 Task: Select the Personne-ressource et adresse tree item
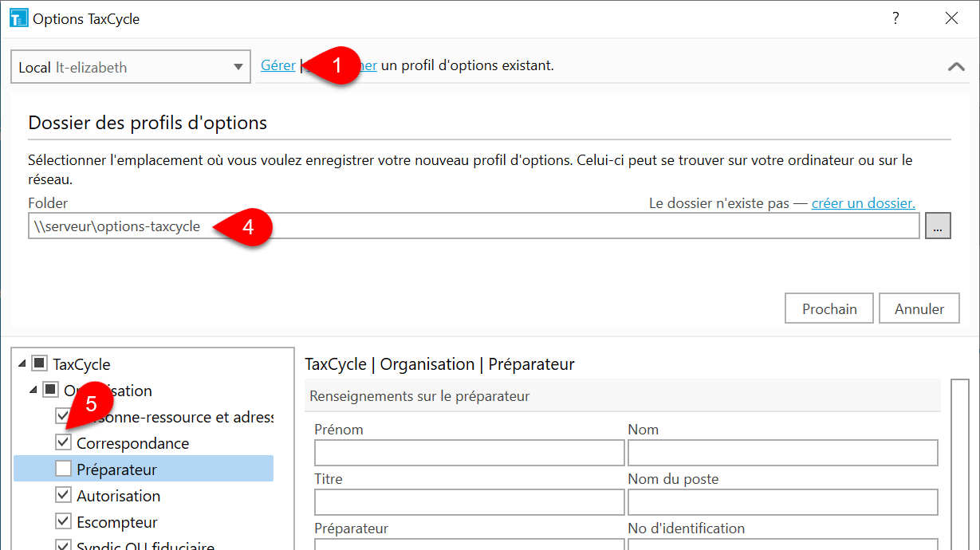coord(175,417)
